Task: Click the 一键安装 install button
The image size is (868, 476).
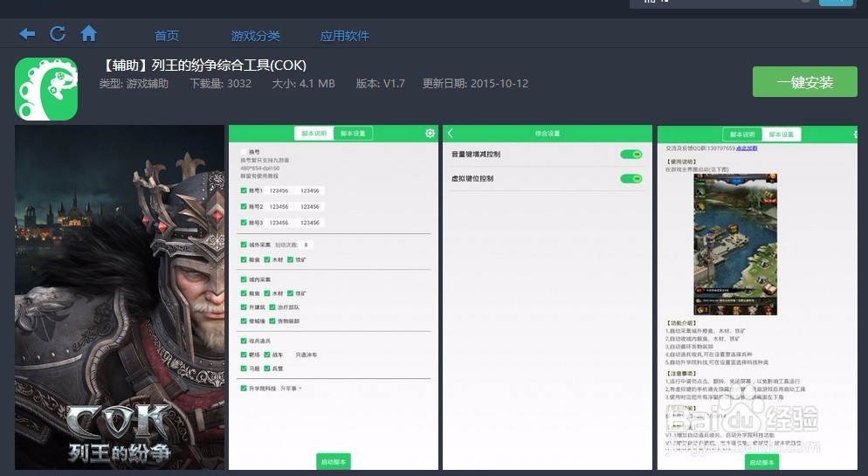Action: pos(805,82)
